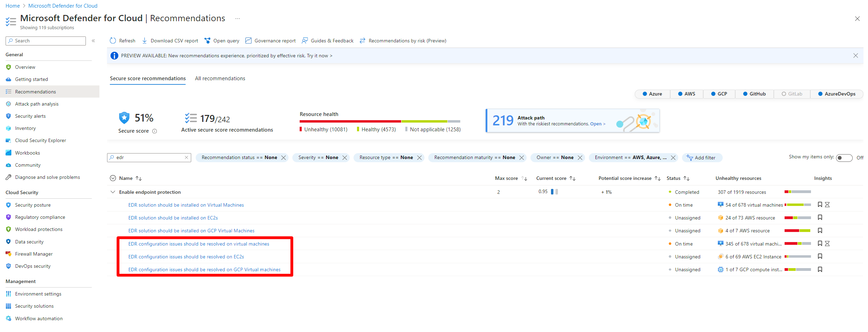Image resolution: width=868 pixels, height=332 pixels.
Task: Clear the edr search text with X
Action: (x=186, y=158)
